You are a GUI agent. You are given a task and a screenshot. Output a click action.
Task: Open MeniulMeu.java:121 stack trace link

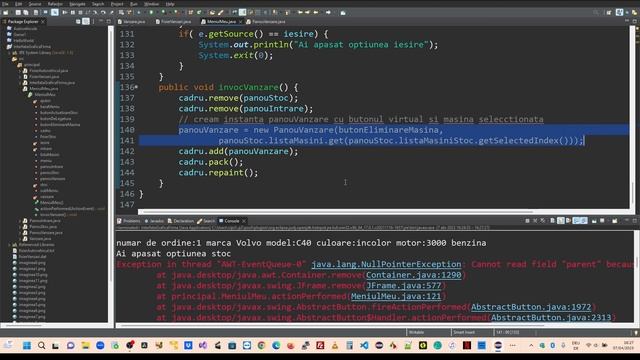tap(396, 296)
